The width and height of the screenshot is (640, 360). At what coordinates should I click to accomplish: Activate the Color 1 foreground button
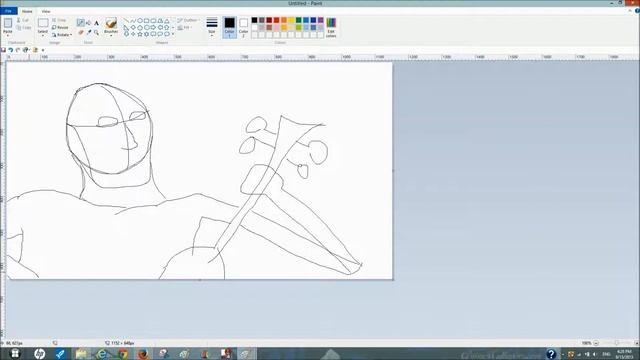(229, 28)
